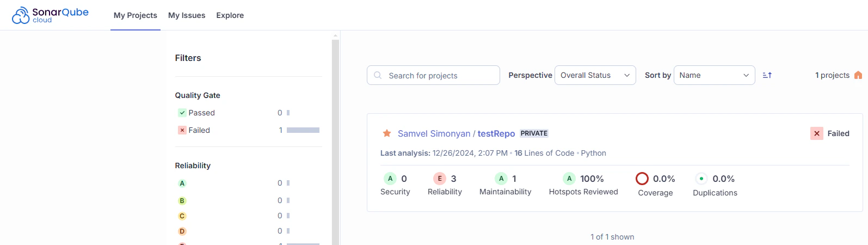This screenshot has height=245, width=868.
Task: Click the orange home icon beside projects count
Action: point(858,75)
